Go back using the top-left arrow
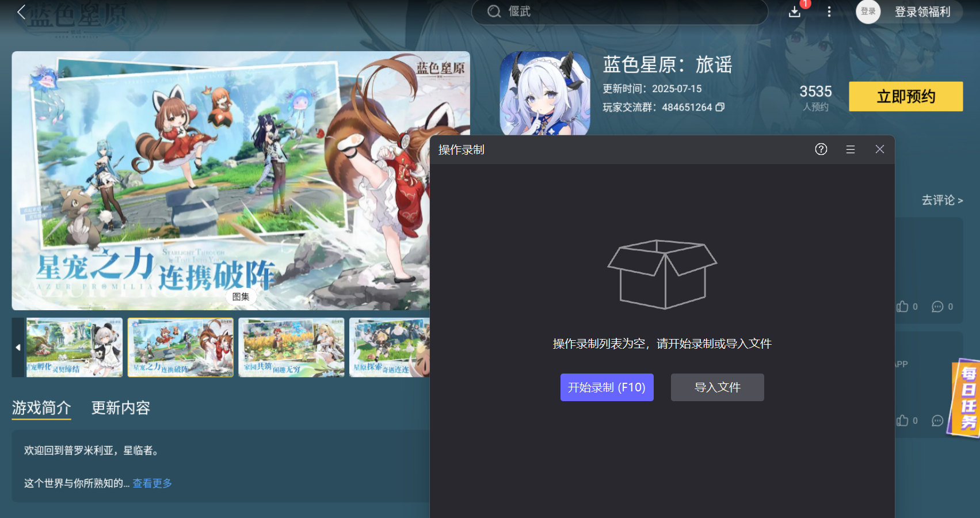 [21, 12]
